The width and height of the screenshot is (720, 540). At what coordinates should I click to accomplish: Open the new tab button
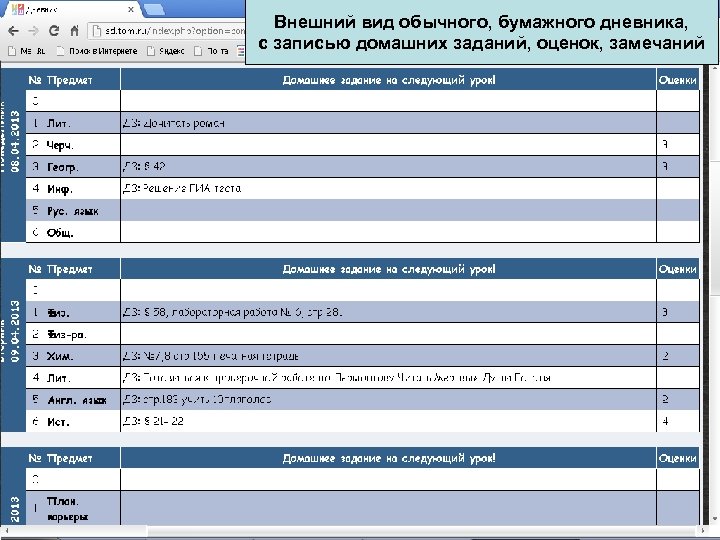(x=154, y=10)
